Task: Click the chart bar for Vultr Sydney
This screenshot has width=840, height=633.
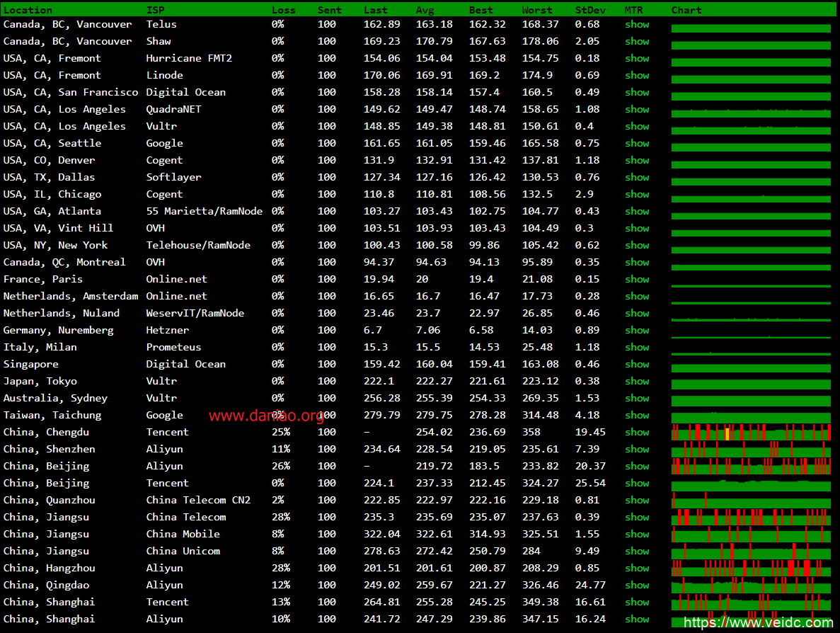Action: pos(751,399)
